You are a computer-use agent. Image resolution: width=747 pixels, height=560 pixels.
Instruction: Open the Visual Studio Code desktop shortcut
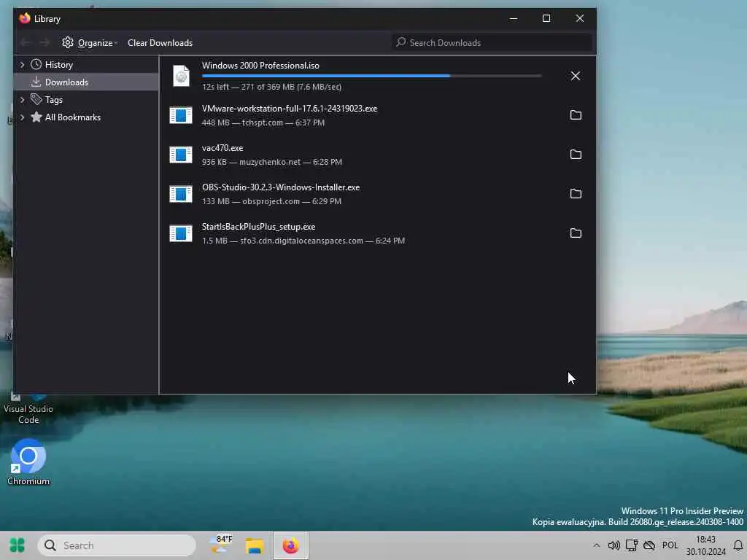[x=28, y=410]
